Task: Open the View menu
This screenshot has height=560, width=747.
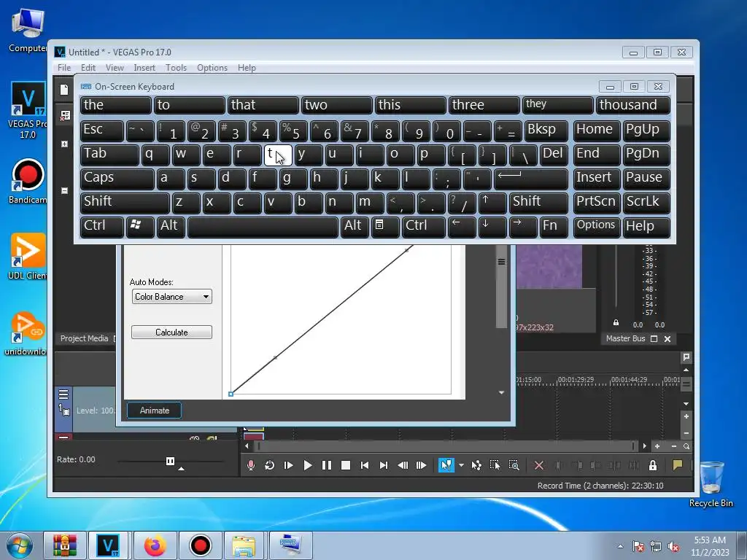Action: coord(115,68)
